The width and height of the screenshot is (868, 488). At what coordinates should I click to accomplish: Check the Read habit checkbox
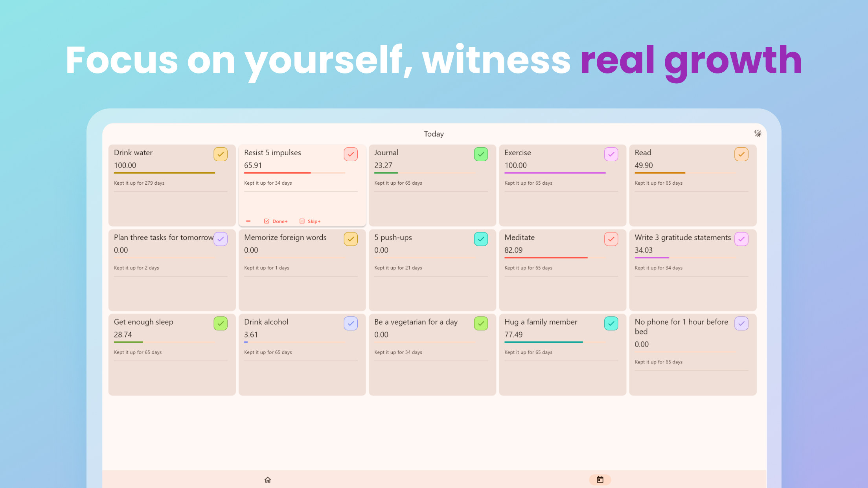click(741, 154)
